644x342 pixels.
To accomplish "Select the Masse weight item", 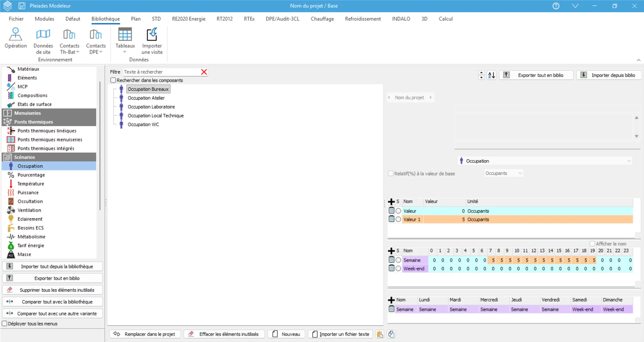I will (x=24, y=254).
